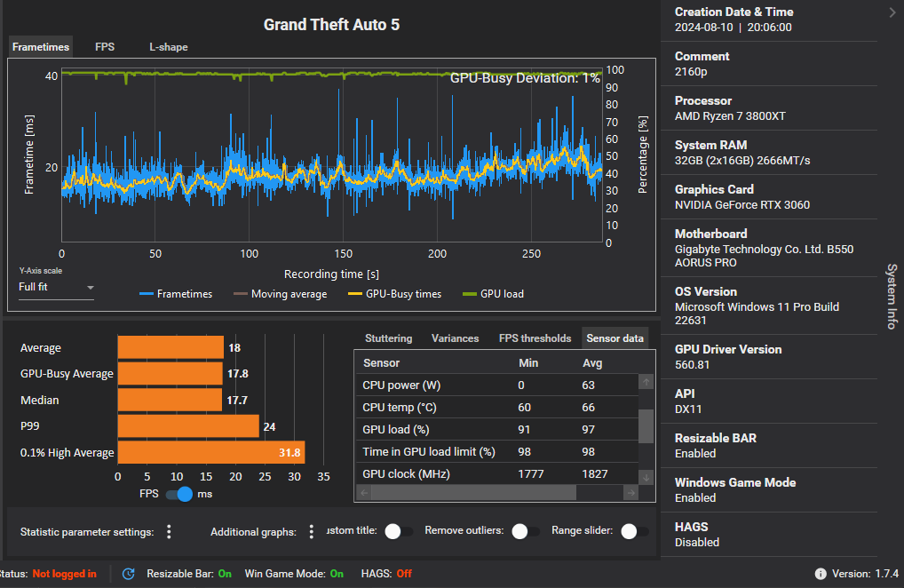904x588 pixels.
Task: Toggle the GPU load legend entry
Action: pos(493,294)
